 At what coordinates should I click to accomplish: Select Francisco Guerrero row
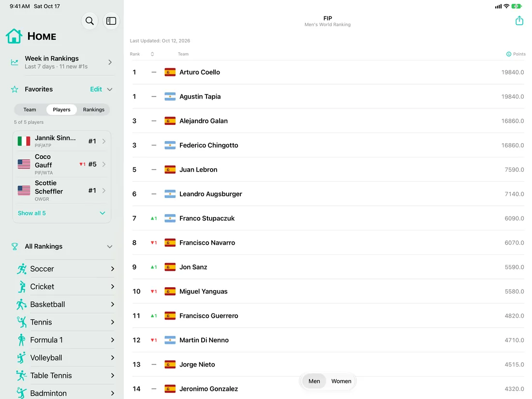click(328, 316)
